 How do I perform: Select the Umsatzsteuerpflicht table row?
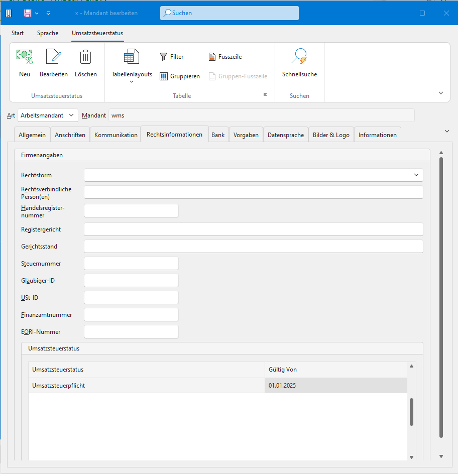(146, 386)
